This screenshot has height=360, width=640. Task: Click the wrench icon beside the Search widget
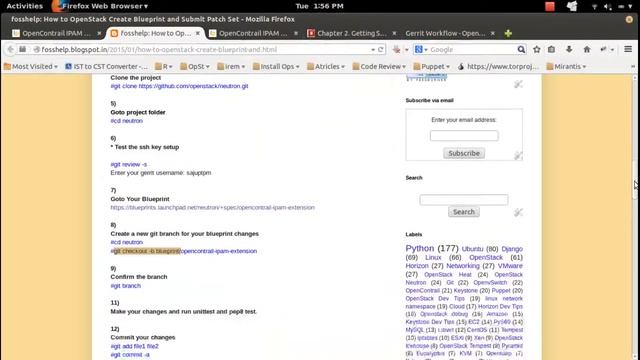coord(518,212)
